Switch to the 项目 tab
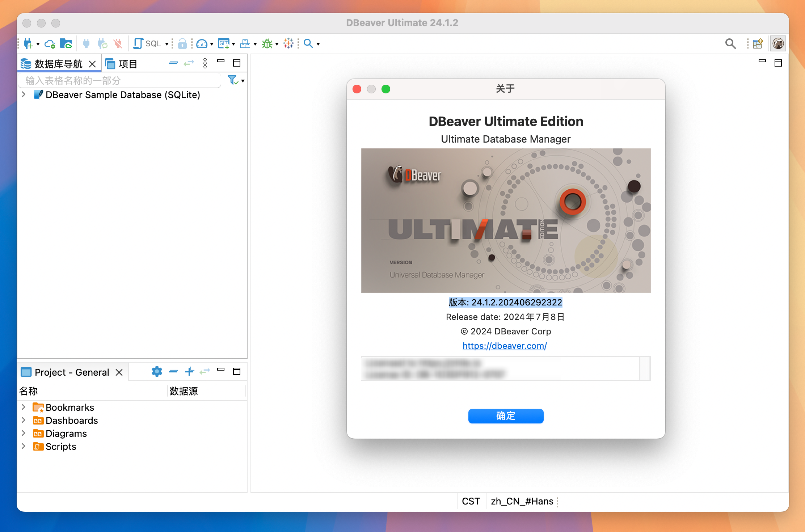 click(121, 64)
